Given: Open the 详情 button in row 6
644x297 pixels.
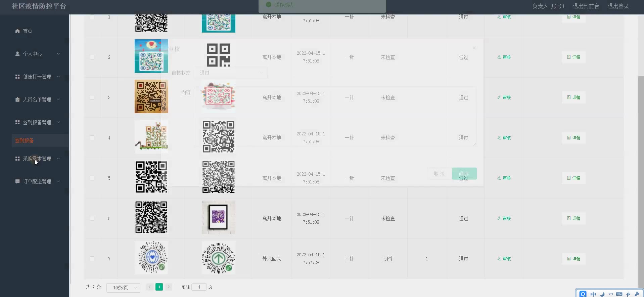Looking at the screenshot, I should click(x=573, y=218).
